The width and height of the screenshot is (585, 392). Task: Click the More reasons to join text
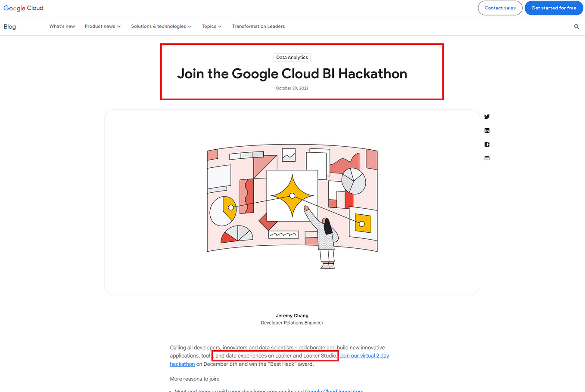point(195,379)
